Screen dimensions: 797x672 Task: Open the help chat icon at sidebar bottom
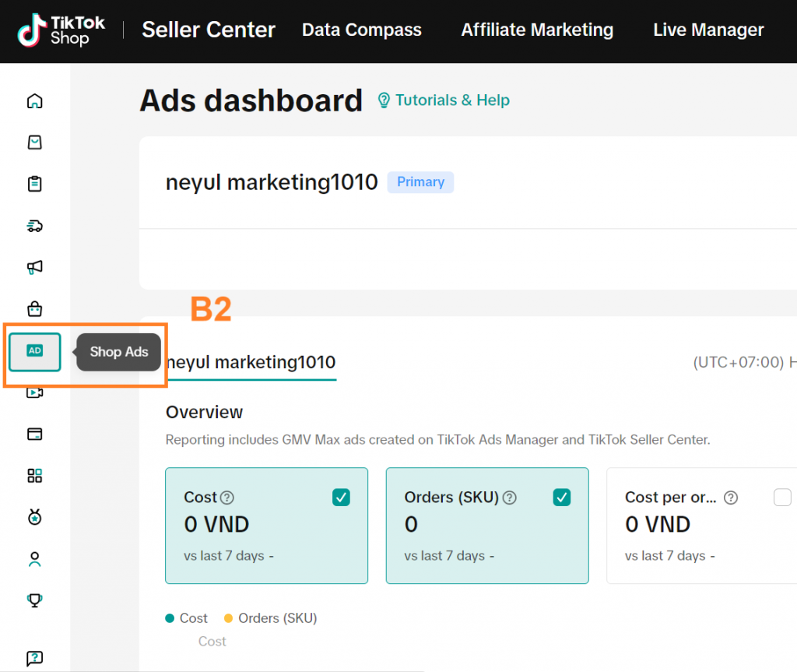(34, 659)
